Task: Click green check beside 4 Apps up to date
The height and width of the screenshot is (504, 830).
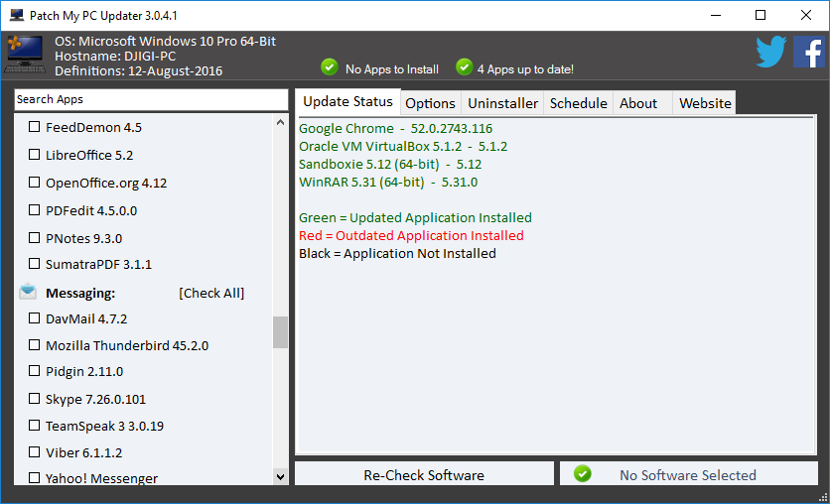Action: pos(465,67)
